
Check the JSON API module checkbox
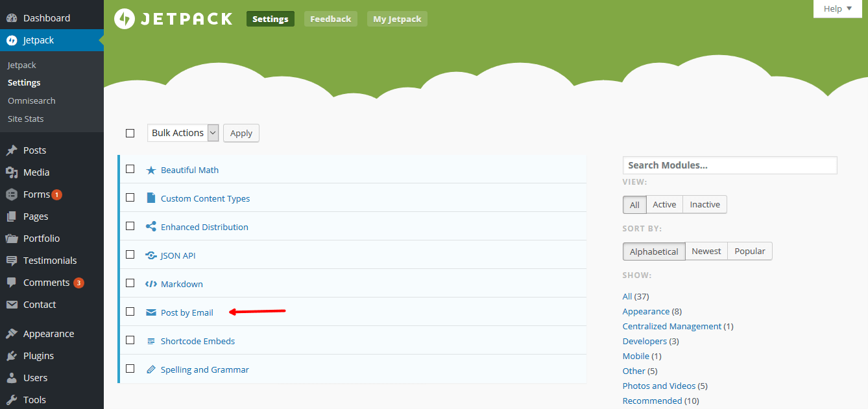pyautogui.click(x=130, y=255)
